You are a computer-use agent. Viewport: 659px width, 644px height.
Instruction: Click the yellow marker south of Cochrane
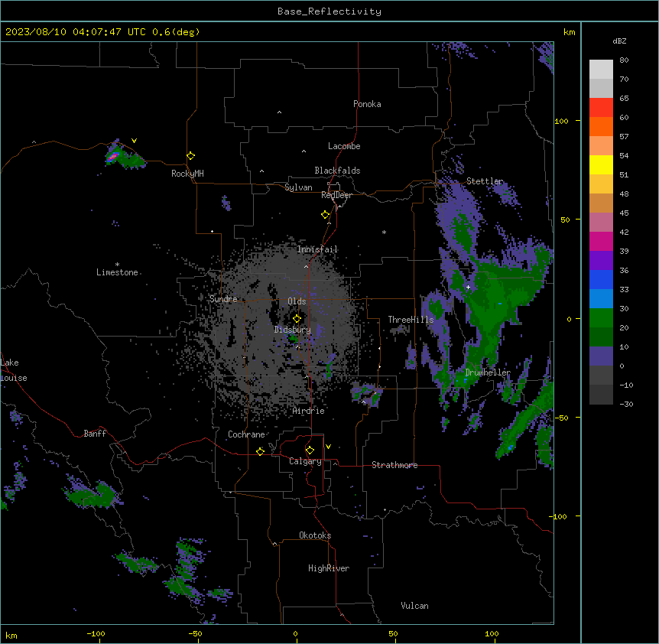click(x=260, y=451)
